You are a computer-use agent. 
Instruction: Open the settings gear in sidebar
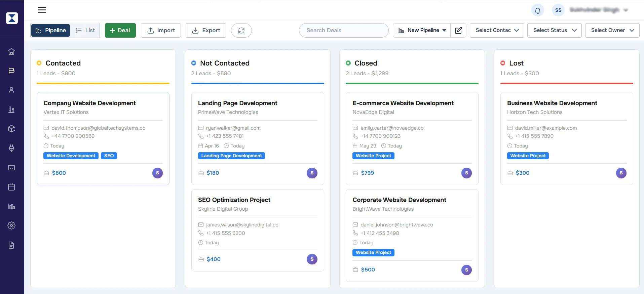tap(11, 225)
